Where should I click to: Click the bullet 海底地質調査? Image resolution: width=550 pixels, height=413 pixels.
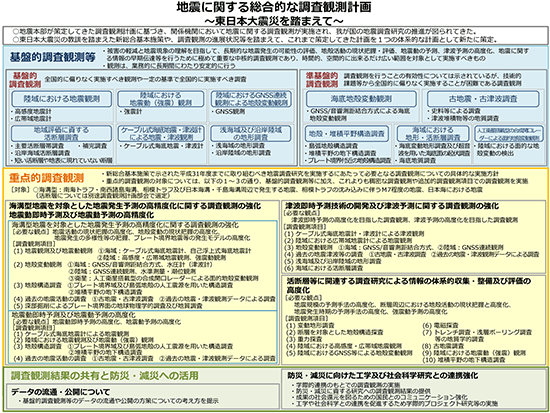point(415,160)
